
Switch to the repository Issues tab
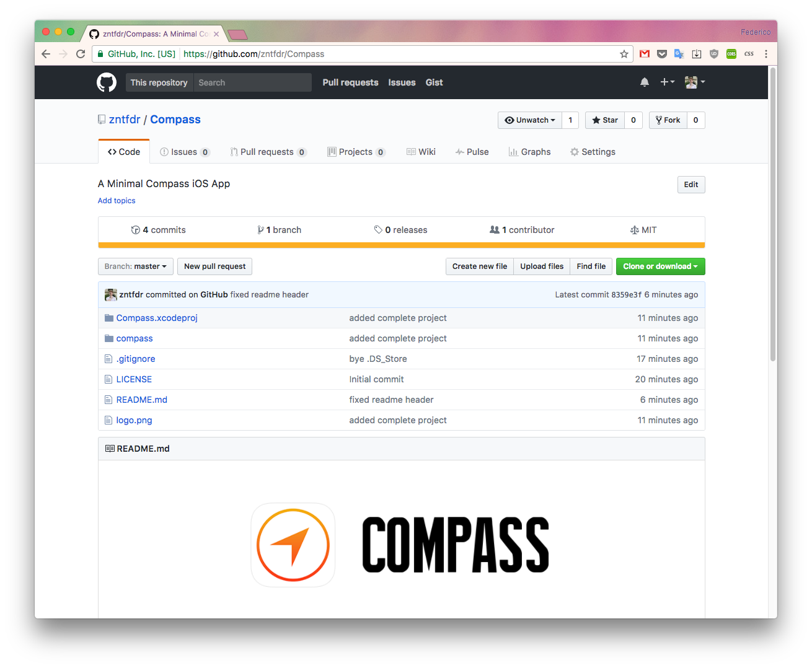pos(185,152)
